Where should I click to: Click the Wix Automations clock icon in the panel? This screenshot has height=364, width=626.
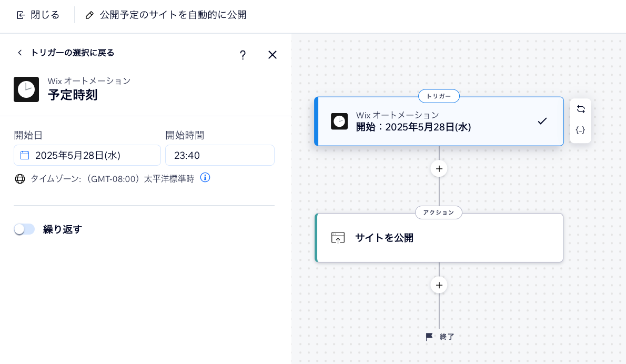coord(26,89)
